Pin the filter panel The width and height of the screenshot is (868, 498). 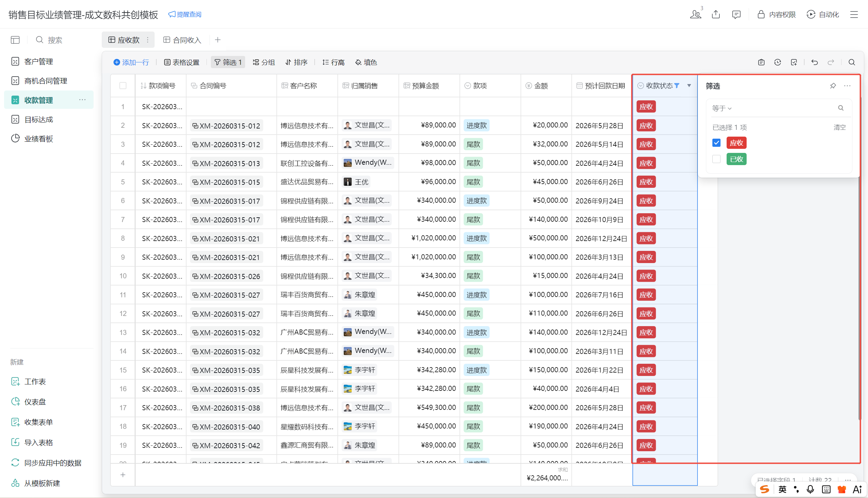[x=833, y=86]
